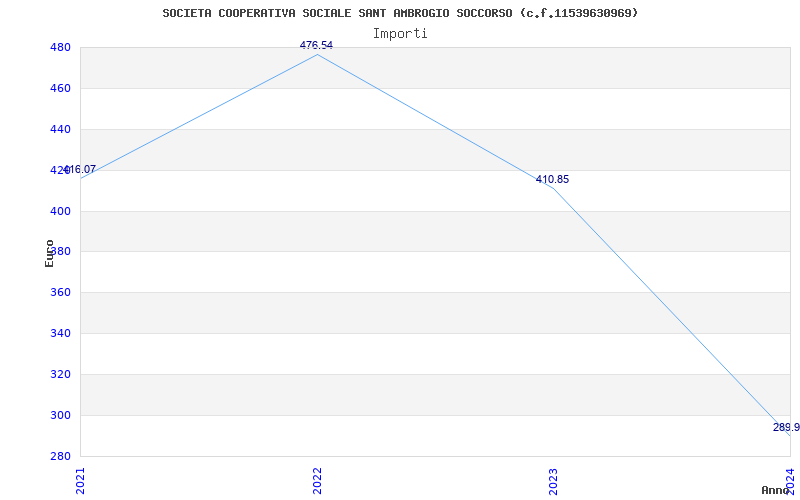The width and height of the screenshot is (800, 500).
Task: Click the 2022 x-axis label
Action: pyautogui.click(x=317, y=481)
